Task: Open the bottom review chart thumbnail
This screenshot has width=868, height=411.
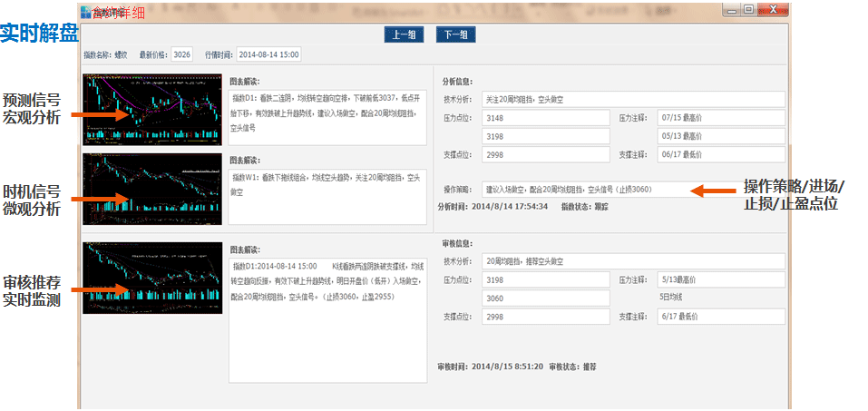Action: point(152,278)
